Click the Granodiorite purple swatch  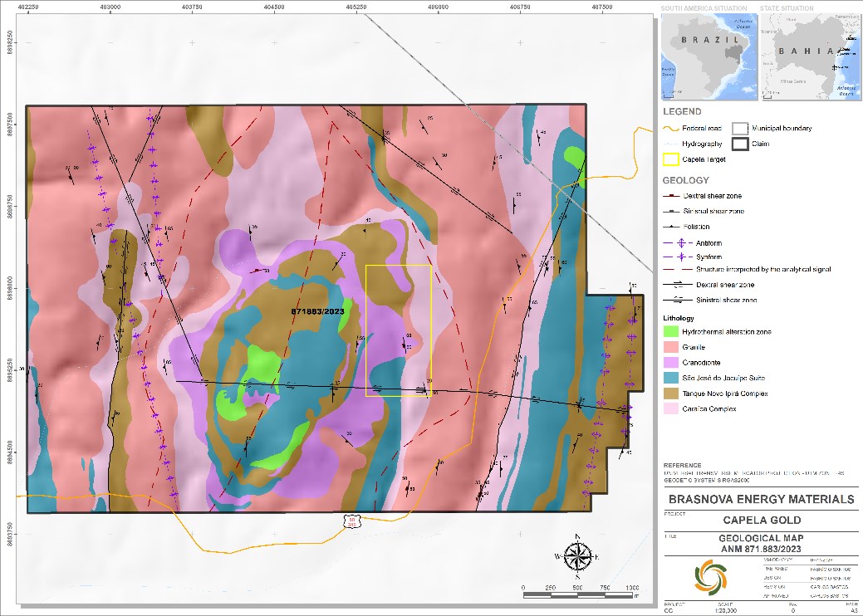670,363
